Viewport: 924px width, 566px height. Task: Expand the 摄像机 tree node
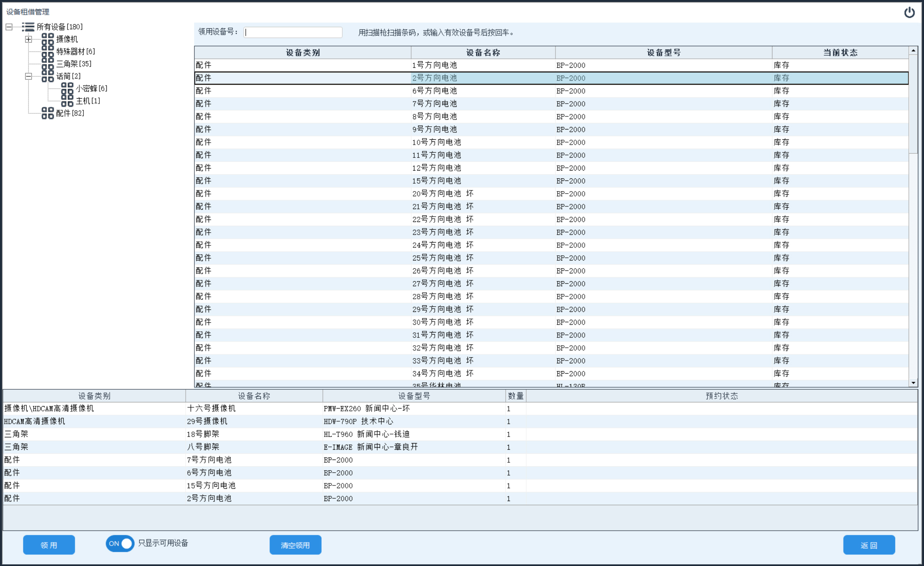click(x=28, y=39)
